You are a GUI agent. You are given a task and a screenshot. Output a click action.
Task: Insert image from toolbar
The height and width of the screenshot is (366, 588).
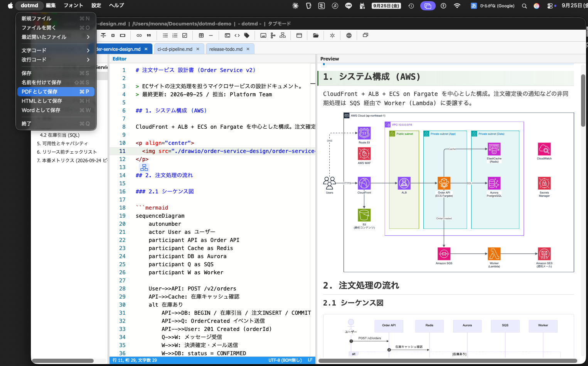click(263, 35)
